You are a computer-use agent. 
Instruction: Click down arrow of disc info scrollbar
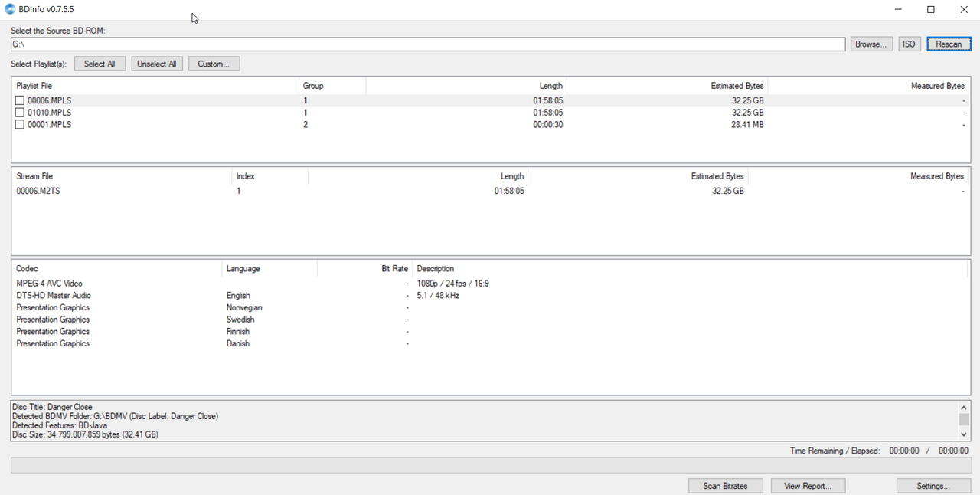click(964, 434)
